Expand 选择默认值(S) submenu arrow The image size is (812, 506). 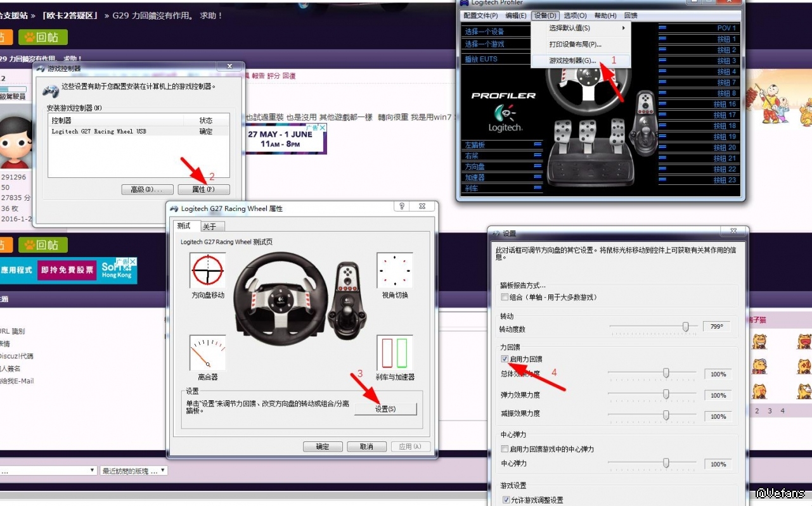[x=623, y=28]
